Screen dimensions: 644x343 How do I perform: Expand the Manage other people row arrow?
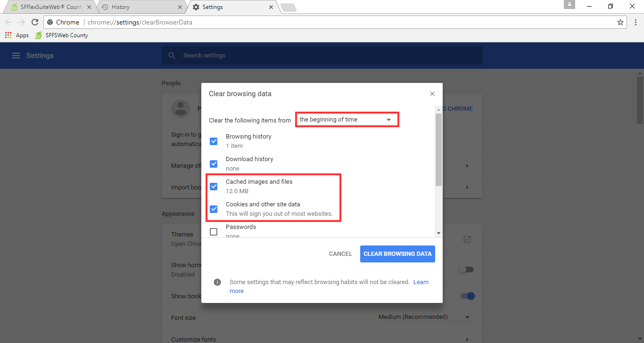(467, 166)
